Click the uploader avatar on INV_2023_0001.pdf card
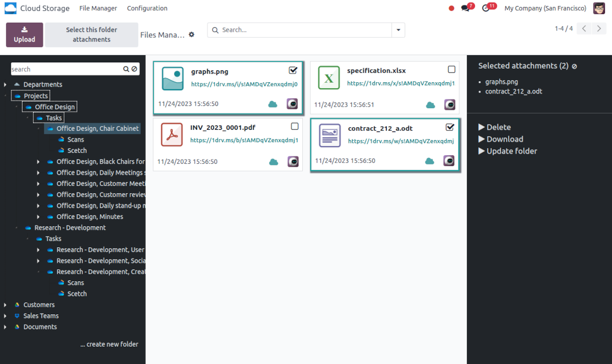The width and height of the screenshot is (612, 364). click(x=293, y=161)
